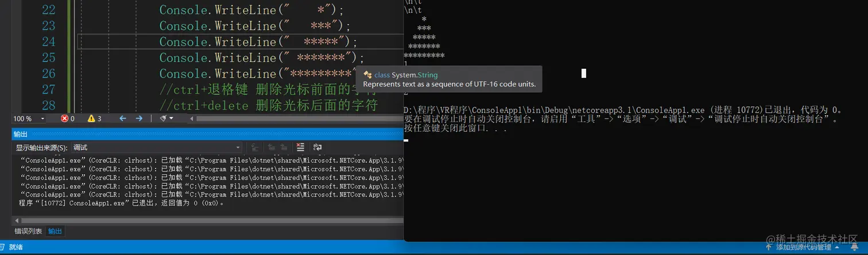The image size is (868, 255).
Task: Click line number 23 in the editor
Action: 49,26
